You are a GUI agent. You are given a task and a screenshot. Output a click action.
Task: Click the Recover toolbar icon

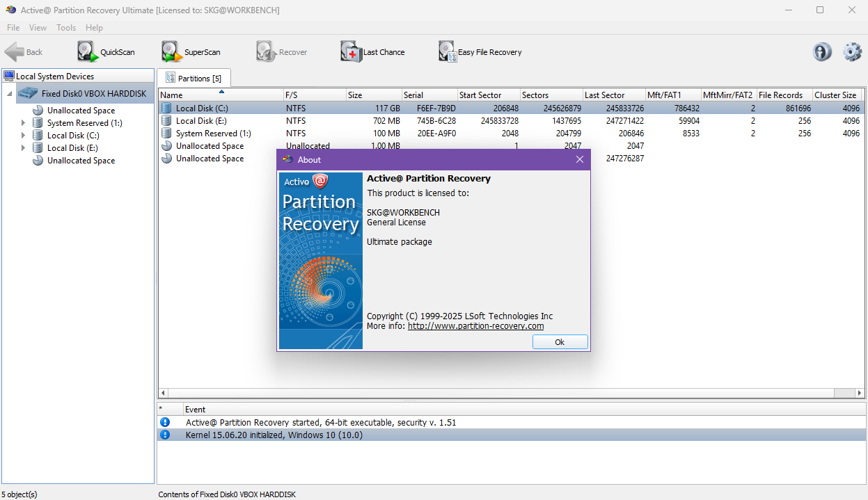[265, 52]
